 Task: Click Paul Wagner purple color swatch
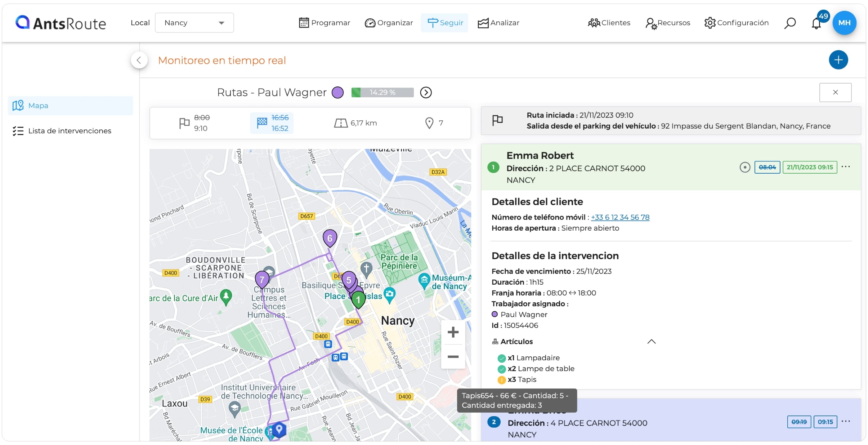tap(337, 93)
